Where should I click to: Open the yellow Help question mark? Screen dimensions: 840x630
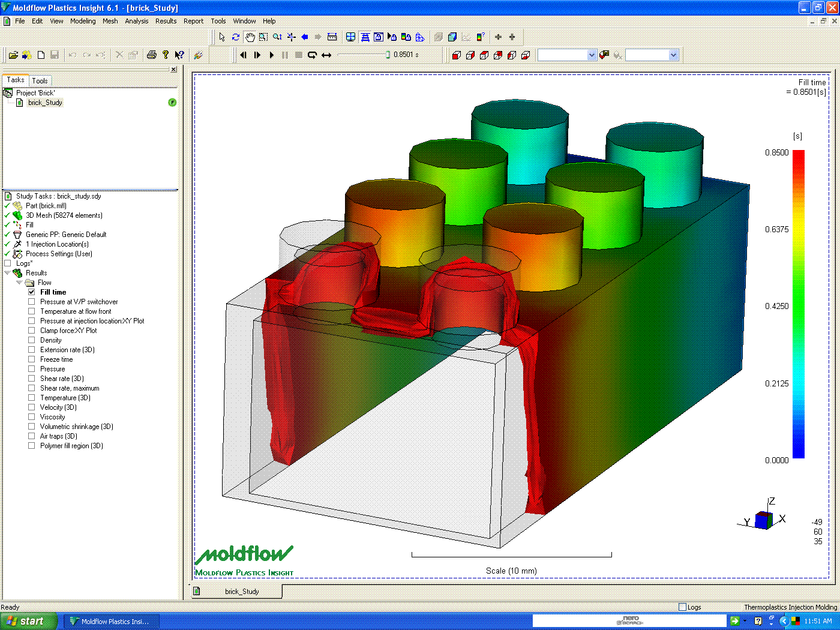pyautogui.click(x=166, y=55)
